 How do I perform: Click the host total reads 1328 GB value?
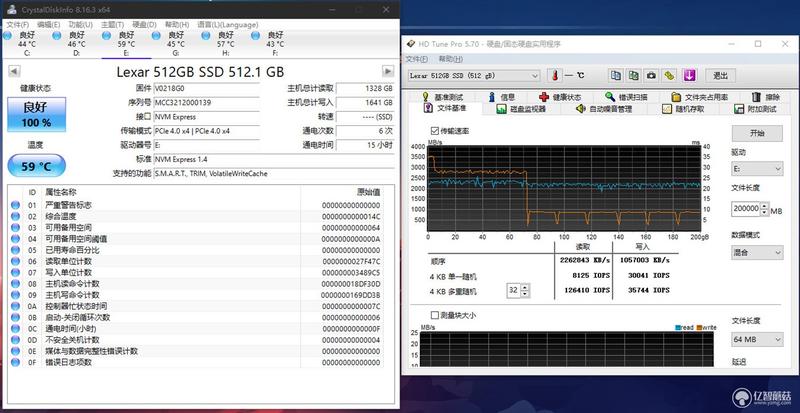tap(365, 88)
